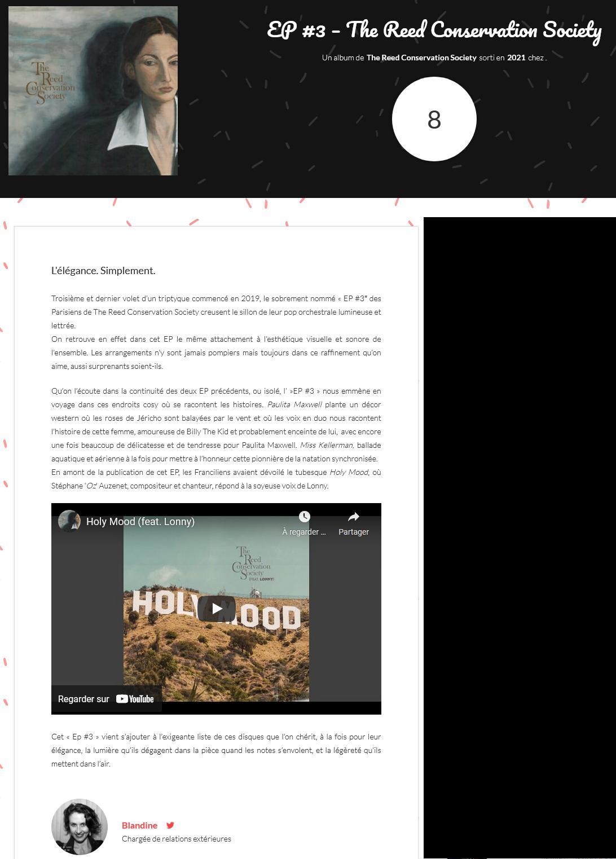Click the rating circle showing 8
Viewport: 616px width, 859px height.
[x=434, y=119]
